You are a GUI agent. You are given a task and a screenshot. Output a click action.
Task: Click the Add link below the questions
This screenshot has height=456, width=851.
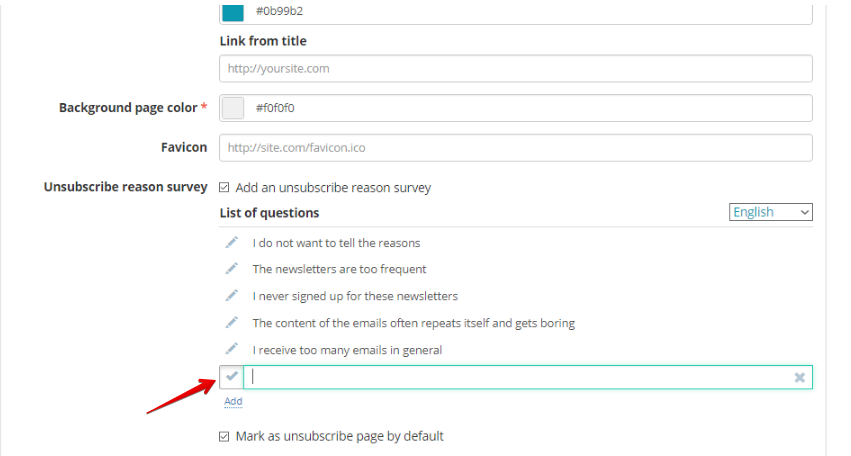point(233,401)
